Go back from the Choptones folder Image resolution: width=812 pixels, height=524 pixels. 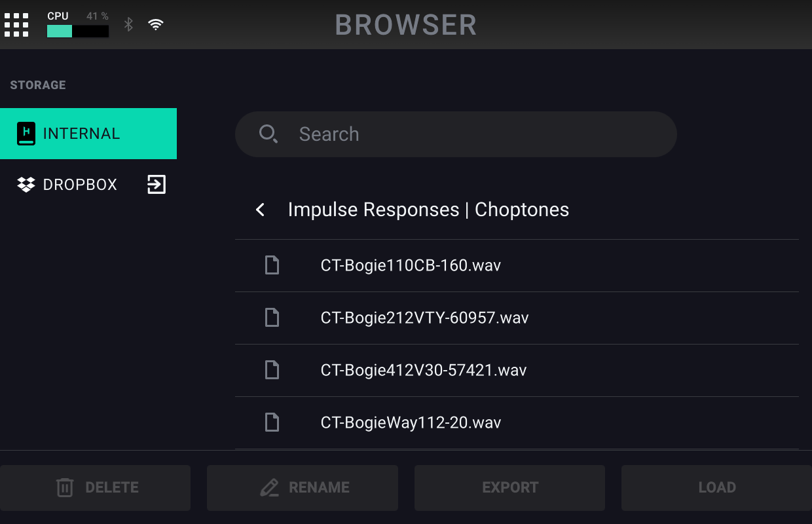coord(261,210)
